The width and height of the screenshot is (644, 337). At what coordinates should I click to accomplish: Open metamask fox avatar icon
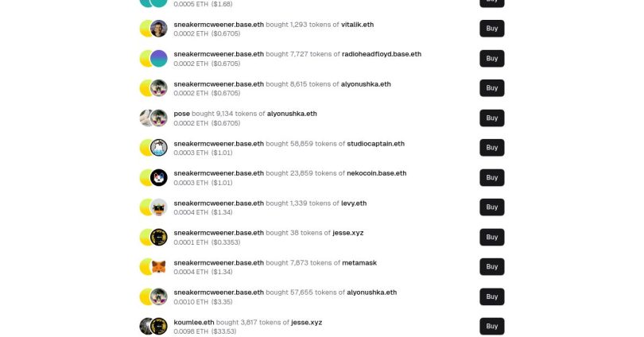point(158,267)
